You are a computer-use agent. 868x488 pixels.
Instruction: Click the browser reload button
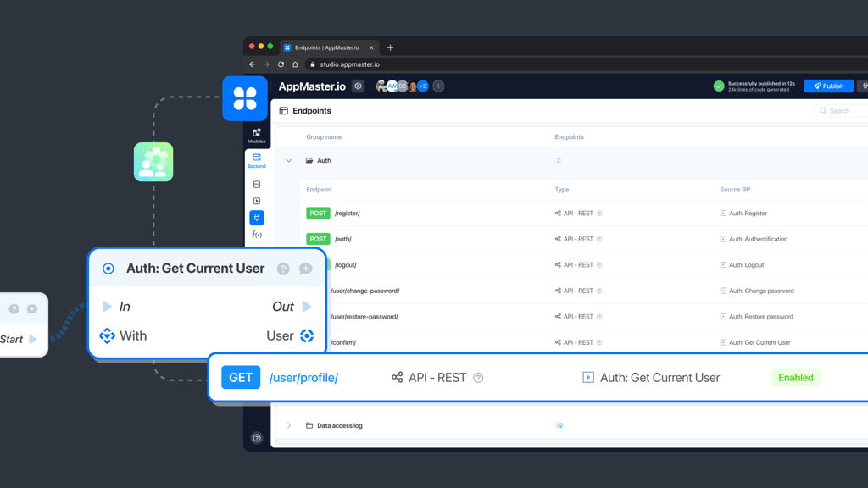point(281,64)
